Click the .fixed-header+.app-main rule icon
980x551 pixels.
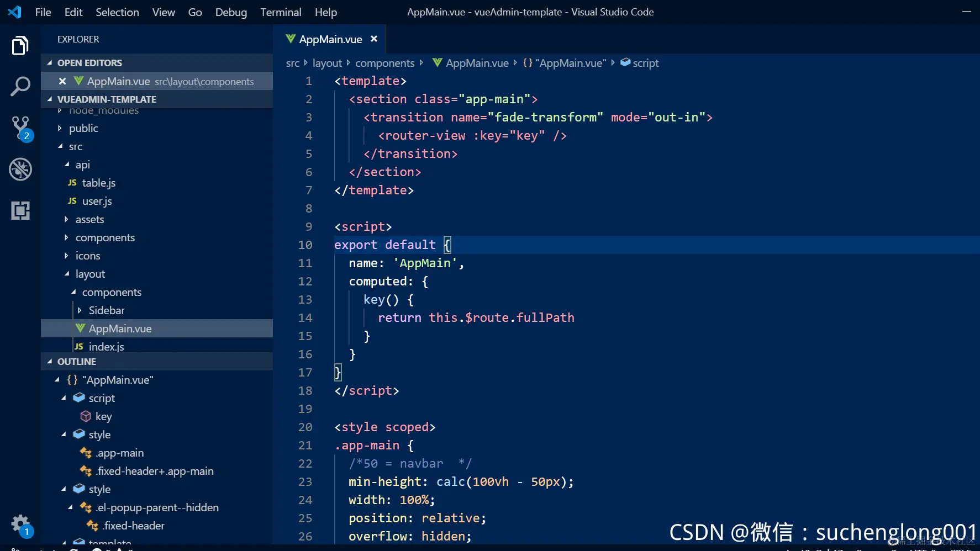click(x=86, y=471)
